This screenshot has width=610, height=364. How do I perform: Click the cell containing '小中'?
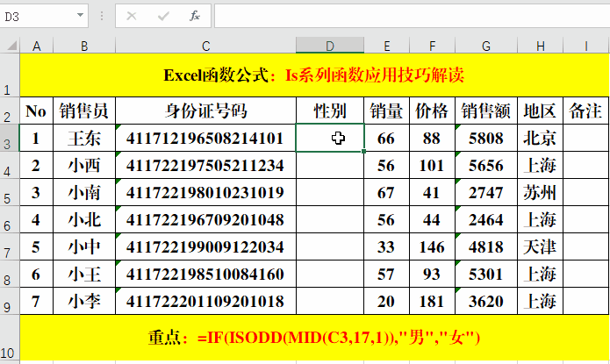(x=84, y=247)
